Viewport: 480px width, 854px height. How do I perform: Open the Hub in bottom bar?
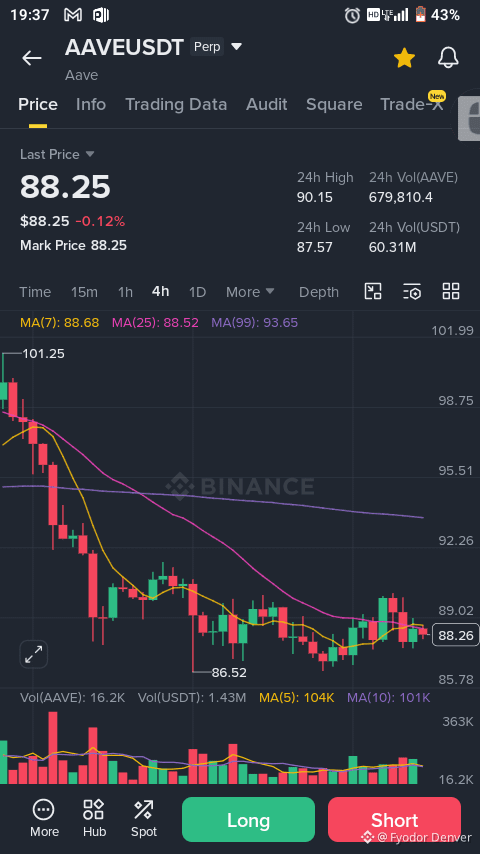pyautogui.click(x=94, y=819)
